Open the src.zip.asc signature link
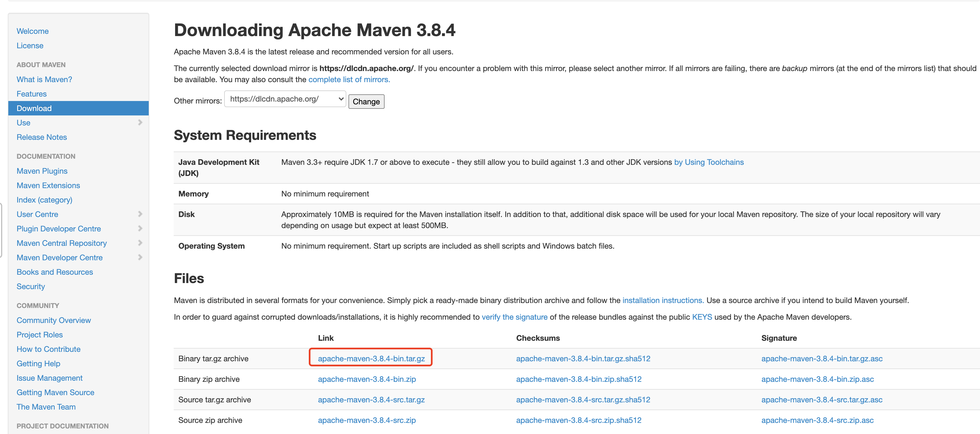The height and width of the screenshot is (434, 980). 817,420
